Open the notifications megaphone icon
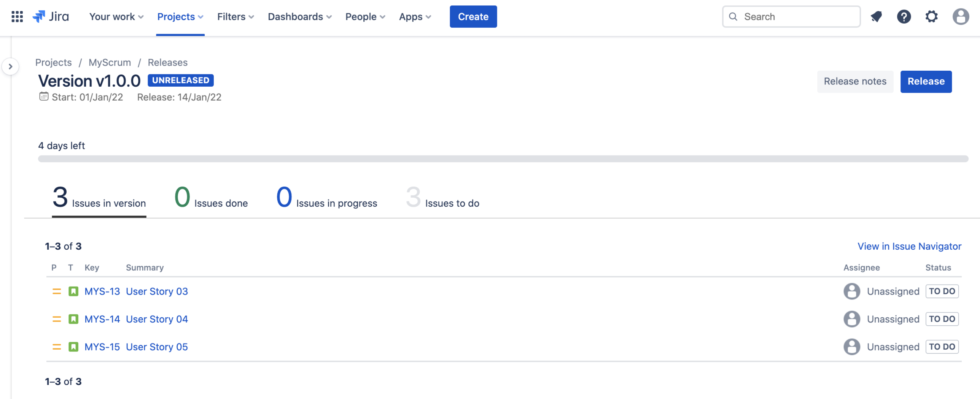 click(876, 17)
